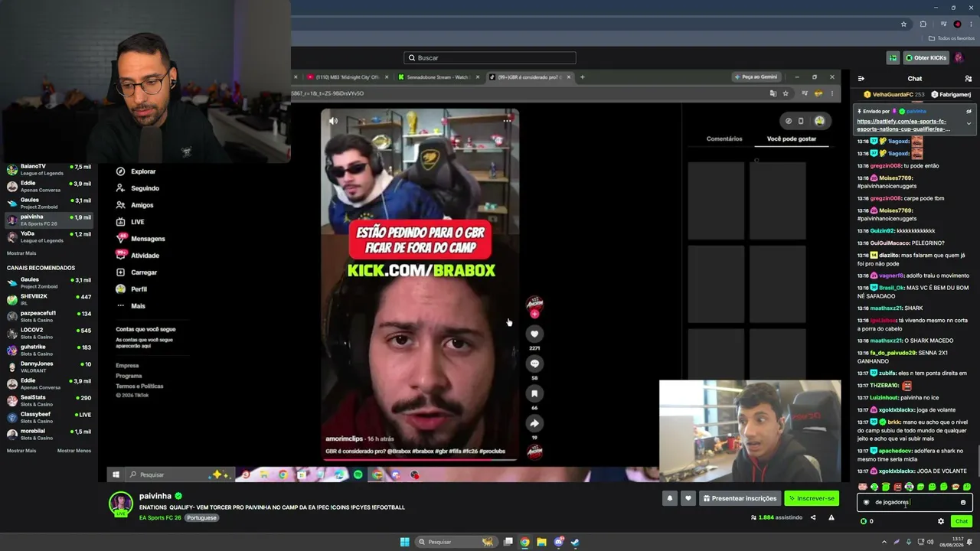Expand the pinned message chevron
This screenshot has width=980, height=551.
pos(969,124)
